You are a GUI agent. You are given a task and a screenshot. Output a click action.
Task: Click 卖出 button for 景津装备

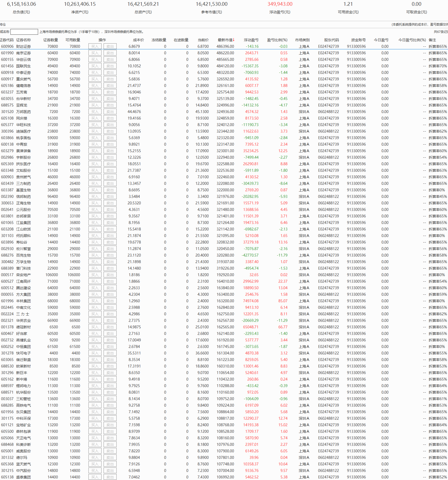point(110,151)
